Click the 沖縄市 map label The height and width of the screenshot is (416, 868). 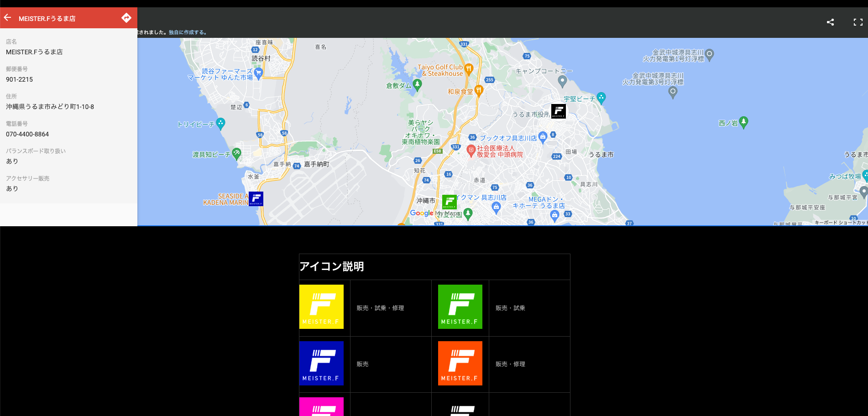pos(426,201)
